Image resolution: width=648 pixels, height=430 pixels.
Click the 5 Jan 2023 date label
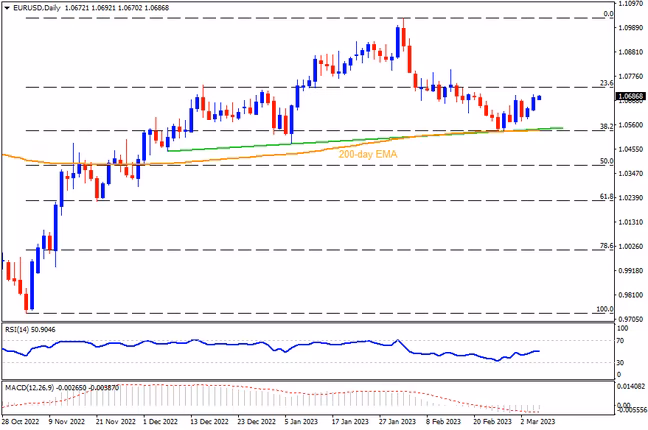coord(301,422)
